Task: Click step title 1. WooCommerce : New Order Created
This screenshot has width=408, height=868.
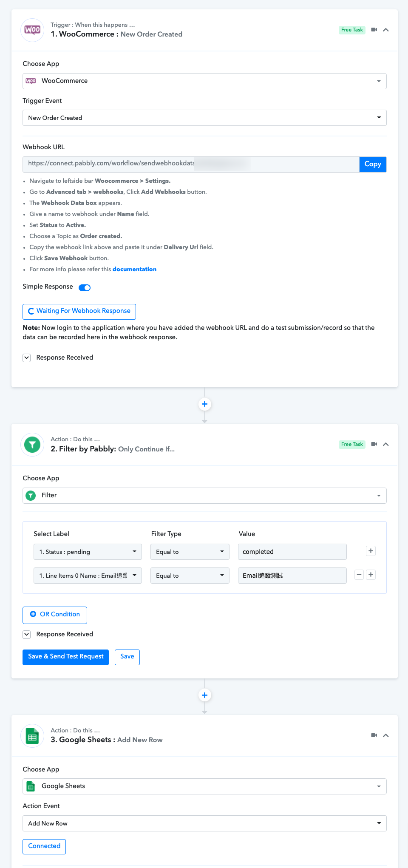Action: 116,34
